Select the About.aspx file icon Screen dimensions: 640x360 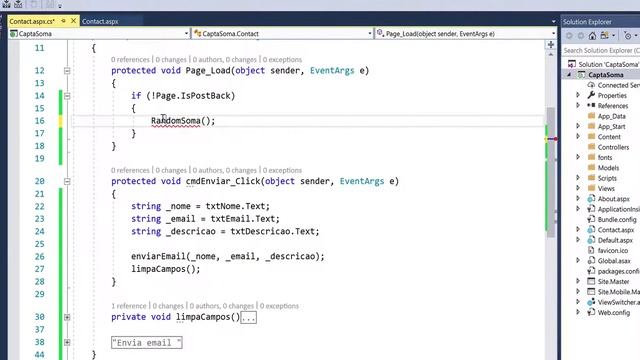(591, 199)
